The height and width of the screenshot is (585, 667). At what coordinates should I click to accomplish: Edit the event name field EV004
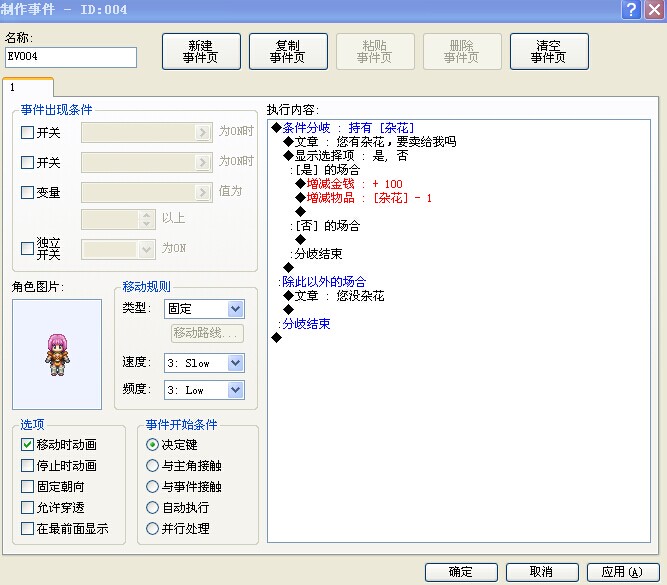pos(71,57)
